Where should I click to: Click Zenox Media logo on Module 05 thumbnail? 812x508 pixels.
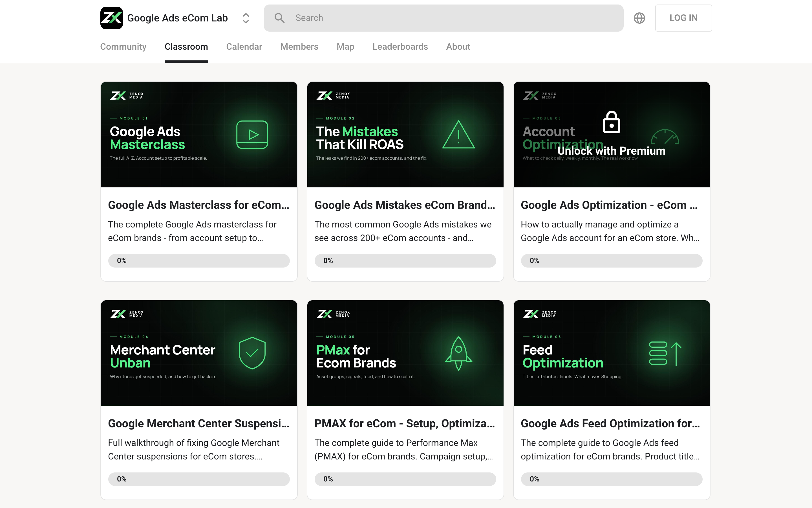point(333,314)
